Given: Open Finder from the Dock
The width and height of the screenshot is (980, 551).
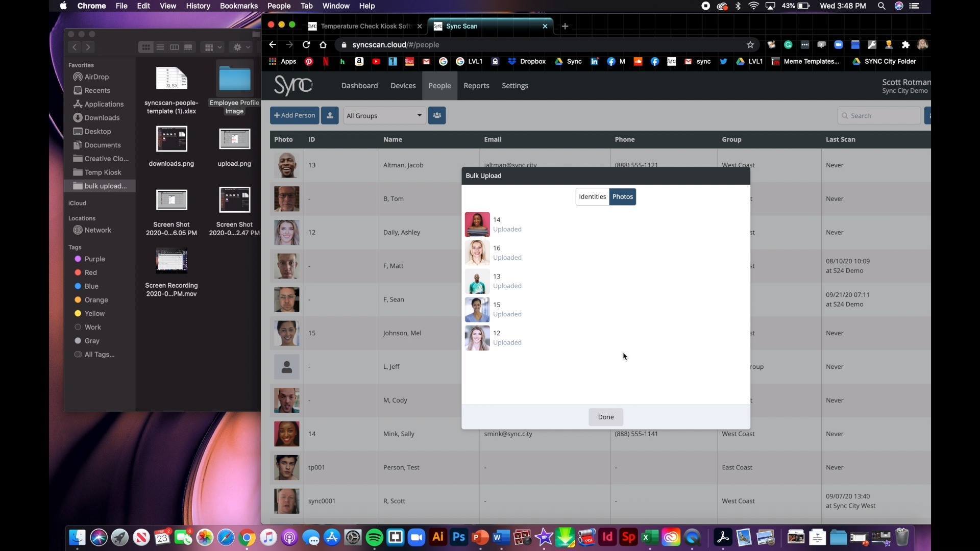Looking at the screenshot, I should pyautogui.click(x=78, y=537).
